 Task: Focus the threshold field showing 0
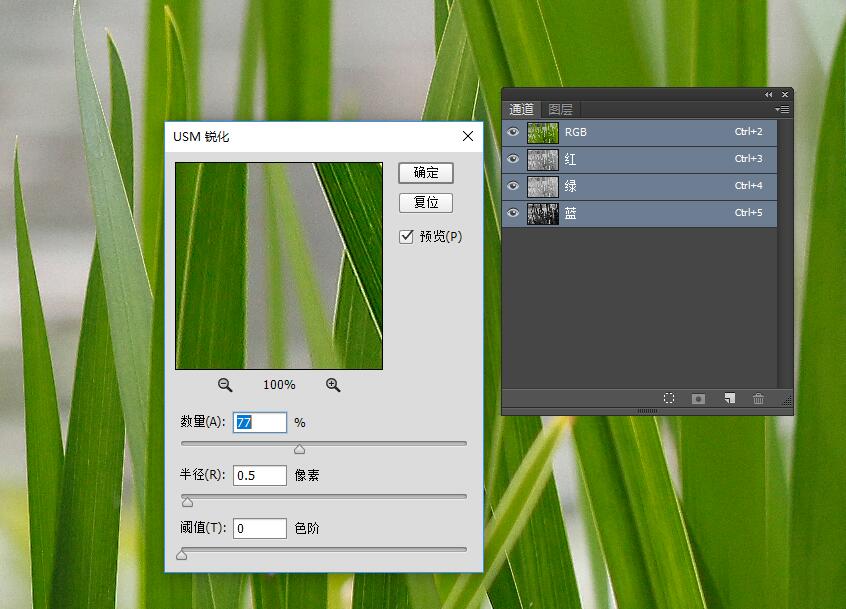coord(260,528)
